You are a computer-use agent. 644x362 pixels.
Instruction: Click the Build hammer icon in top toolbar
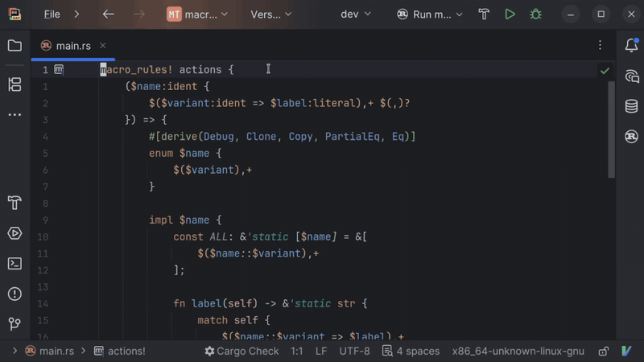point(484,14)
